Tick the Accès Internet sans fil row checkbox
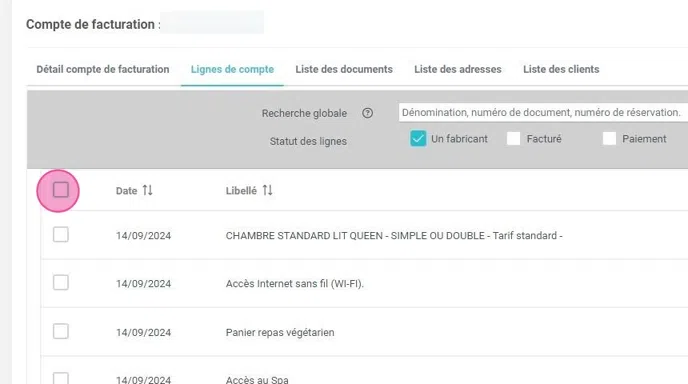 point(61,283)
